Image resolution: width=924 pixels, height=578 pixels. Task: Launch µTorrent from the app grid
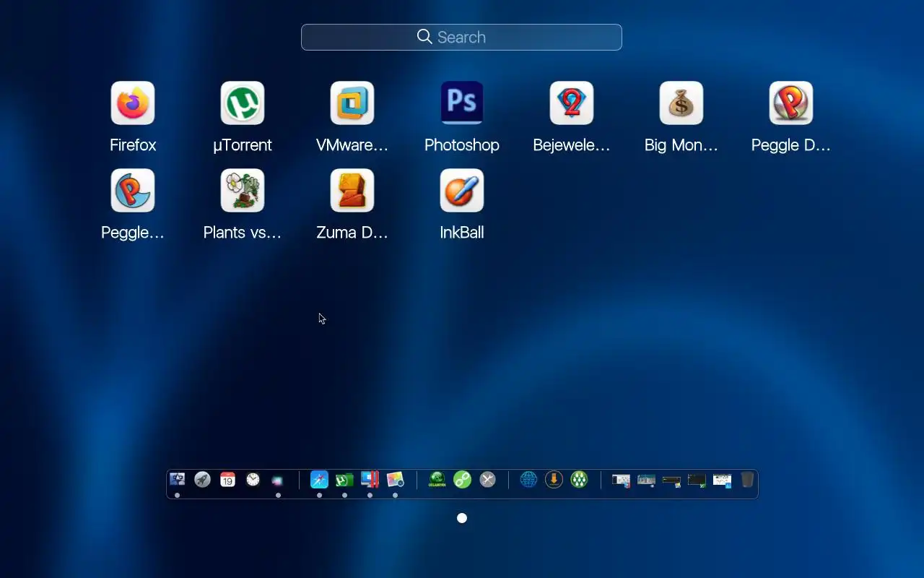coord(243,103)
